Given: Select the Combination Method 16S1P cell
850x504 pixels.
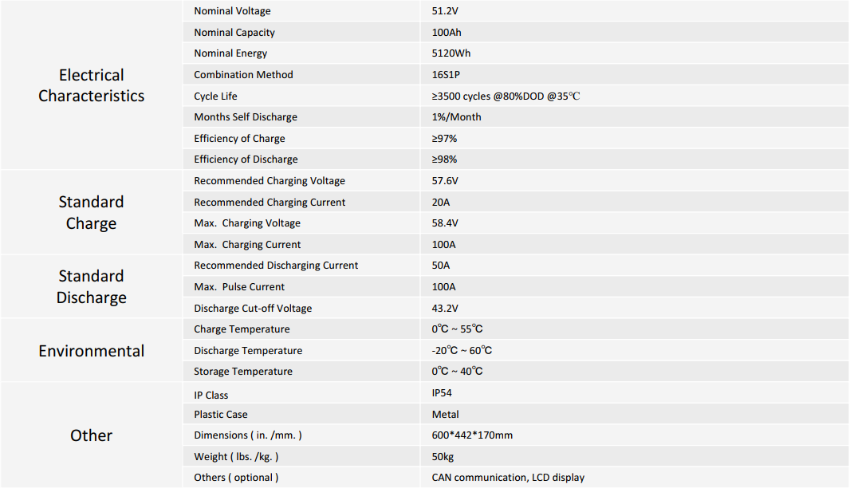Looking at the screenshot, I should (x=446, y=74).
